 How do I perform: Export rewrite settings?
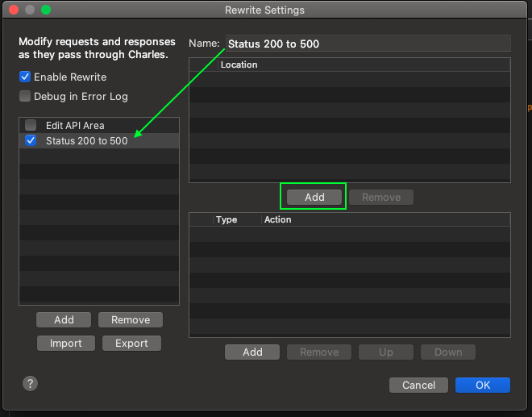[x=131, y=344]
